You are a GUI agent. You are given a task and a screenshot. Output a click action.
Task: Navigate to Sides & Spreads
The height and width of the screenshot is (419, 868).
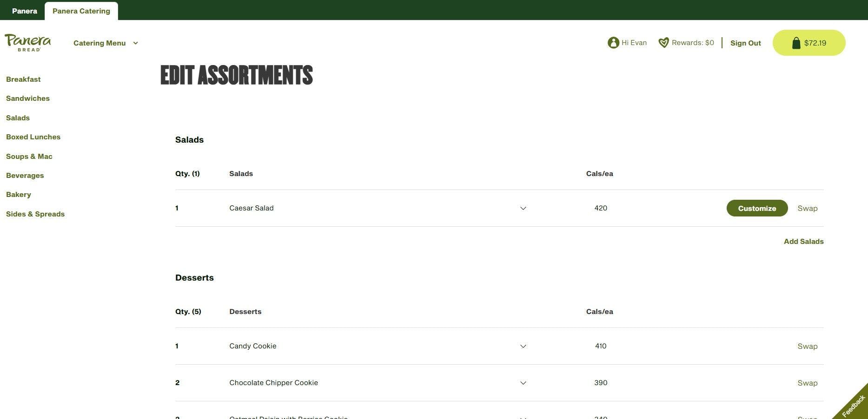[x=35, y=214]
